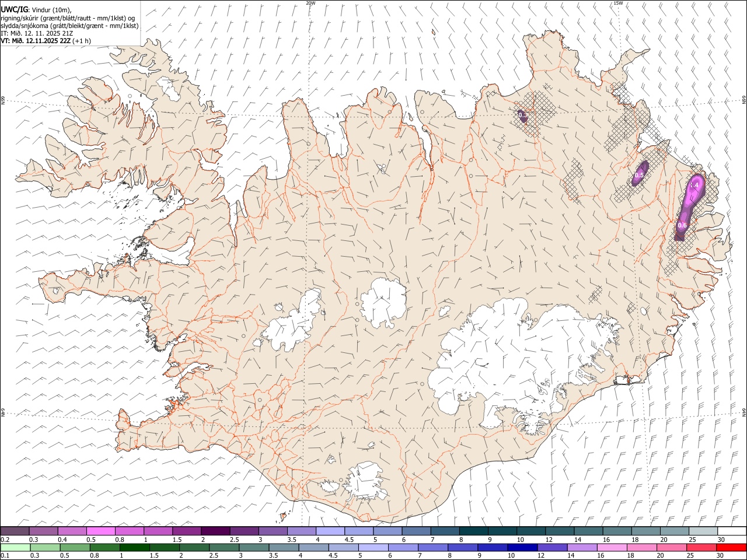Click the '0.2' label at snow scale start

6,539
